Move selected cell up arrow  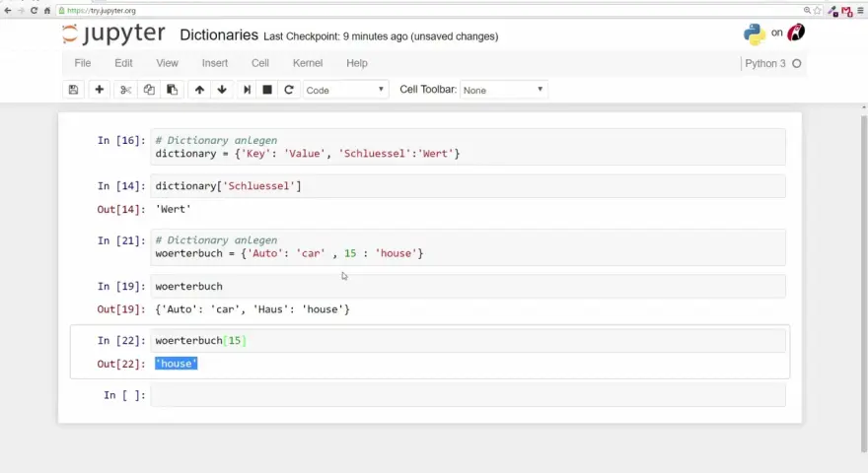(x=199, y=90)
